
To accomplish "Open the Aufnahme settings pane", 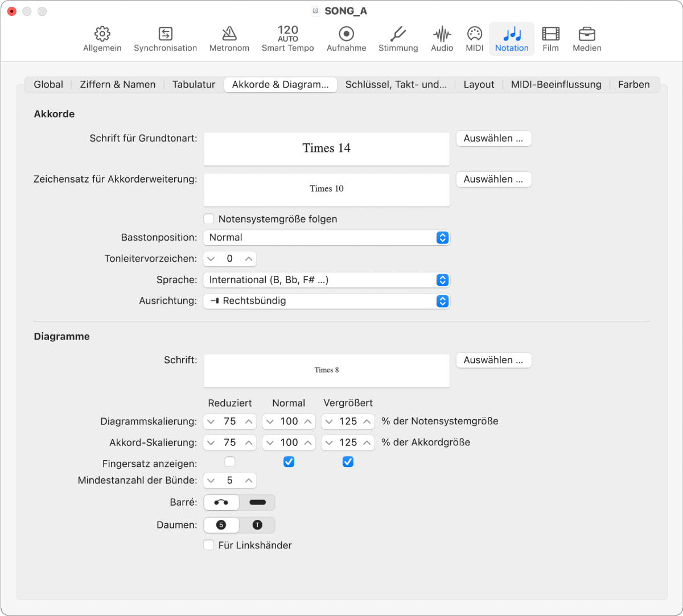I will pyautogui.click(x=346, y=38).
